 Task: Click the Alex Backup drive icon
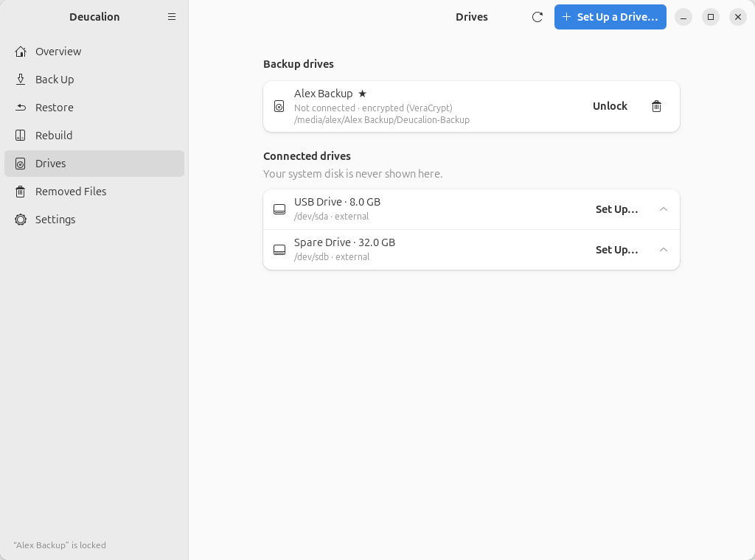click(279, 106)
